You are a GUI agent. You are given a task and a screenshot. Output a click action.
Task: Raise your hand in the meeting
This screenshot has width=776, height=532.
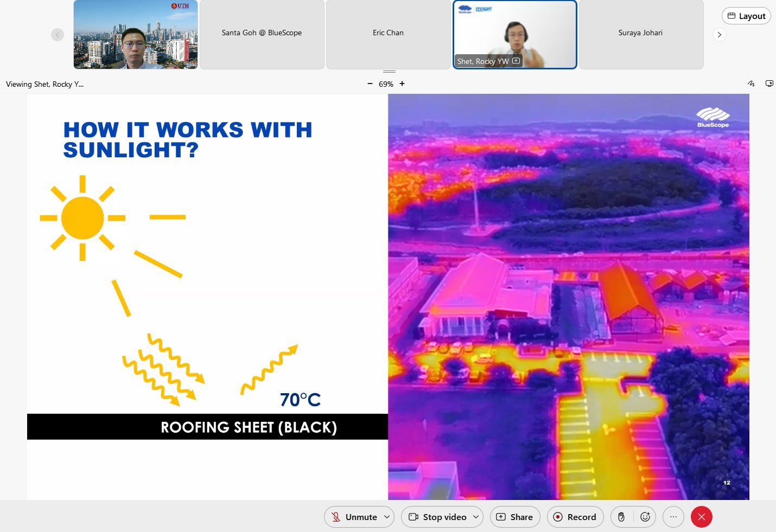click(621, 517)
